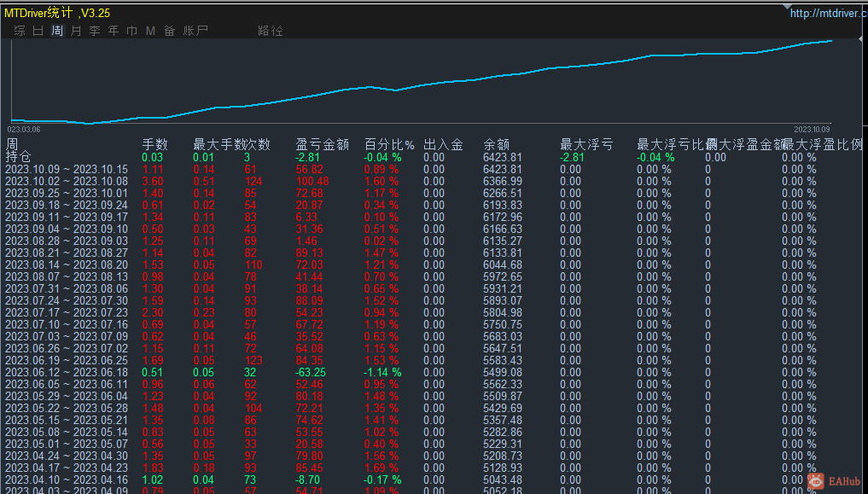Click the 百分比% column header
Image resolution: width=868 pixels, height=494 pixels.
[389, 145]
